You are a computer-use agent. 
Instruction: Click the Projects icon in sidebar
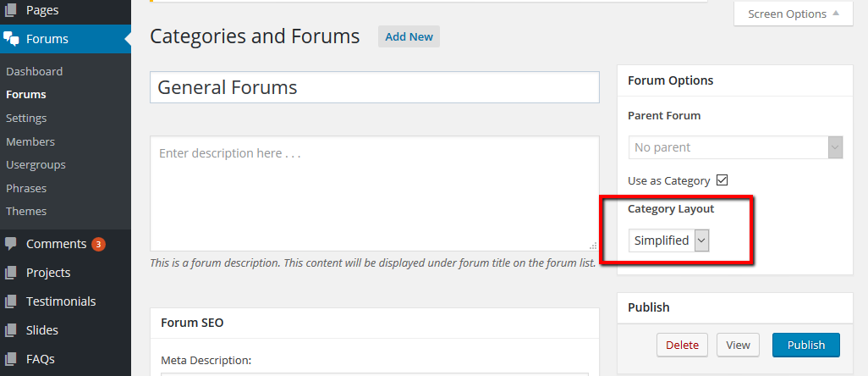tap(11, 273)
